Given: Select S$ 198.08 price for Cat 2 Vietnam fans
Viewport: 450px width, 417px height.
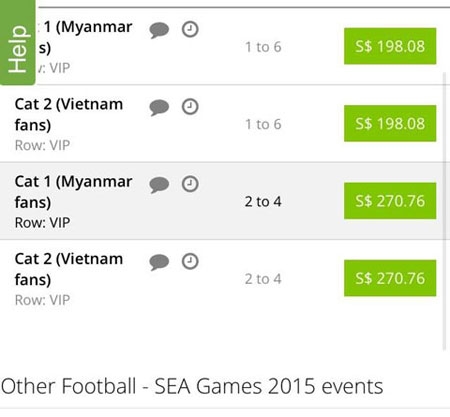Looking at the screenshot, I should (390, 123).
